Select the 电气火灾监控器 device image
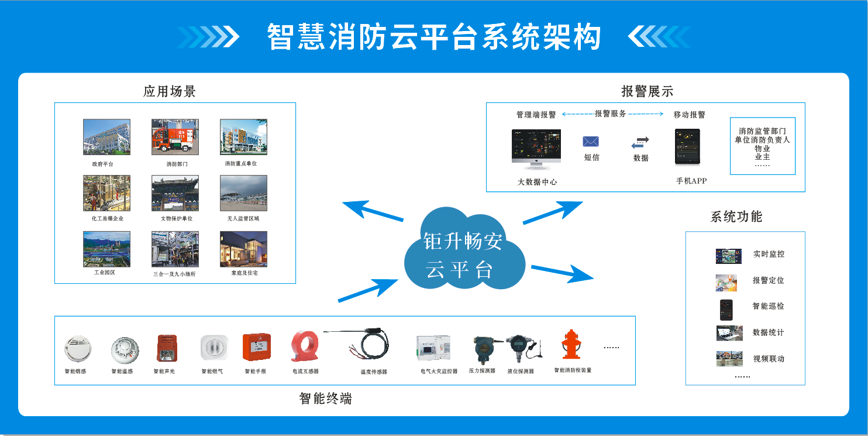Image resolution: width=868 pixels, height=436 pixels. click(x=433, y=348)
